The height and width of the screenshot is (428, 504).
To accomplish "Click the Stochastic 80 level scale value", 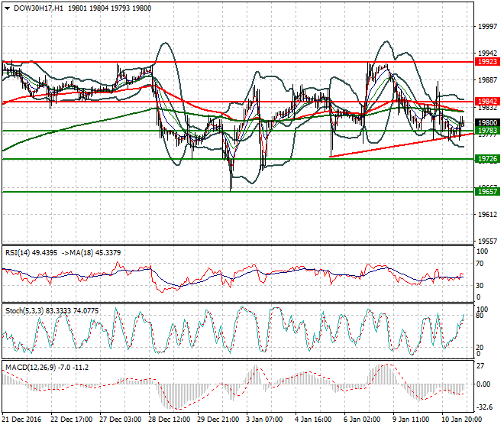I will [x=480, y=316].
